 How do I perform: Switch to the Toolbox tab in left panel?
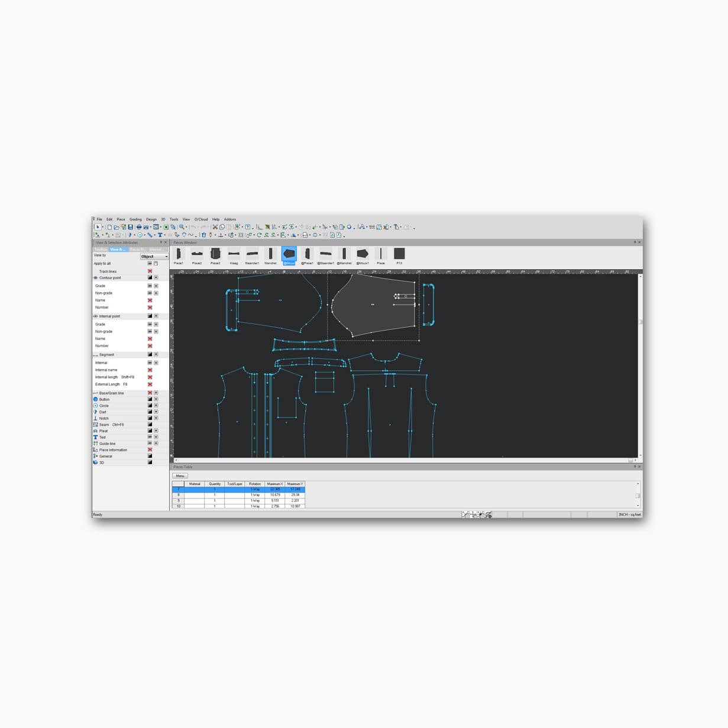tap(101, 248)
